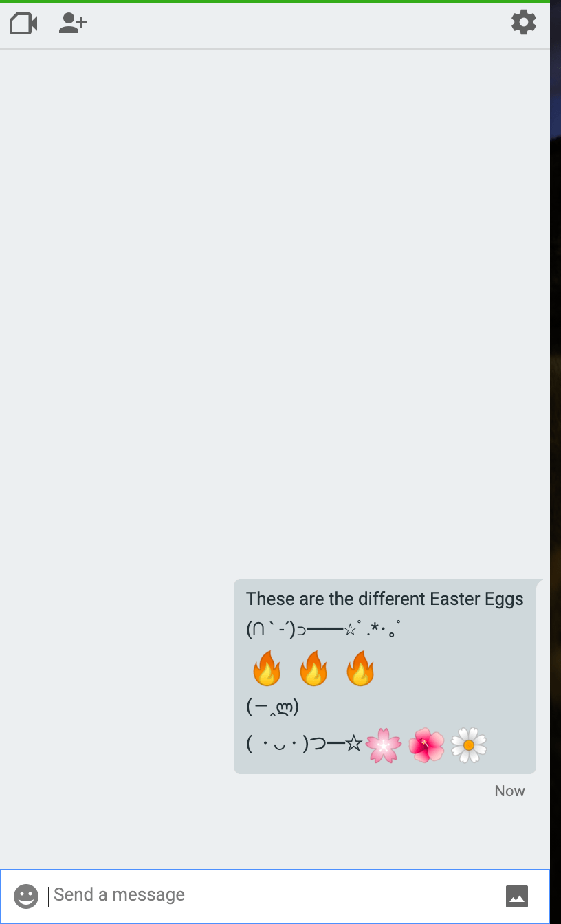The width and height of the screenshot is (561, 924).
Task: Click the empty conversation area above message
Action: 275,309
